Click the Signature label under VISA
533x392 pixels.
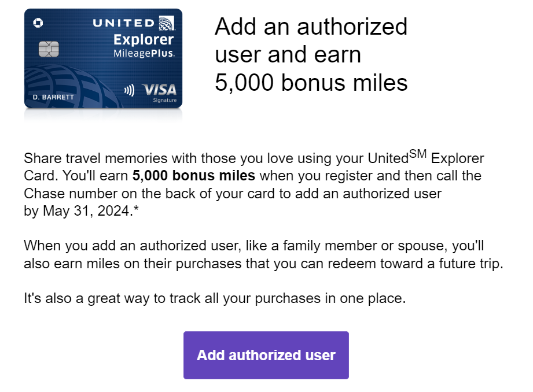coord(166,100)
